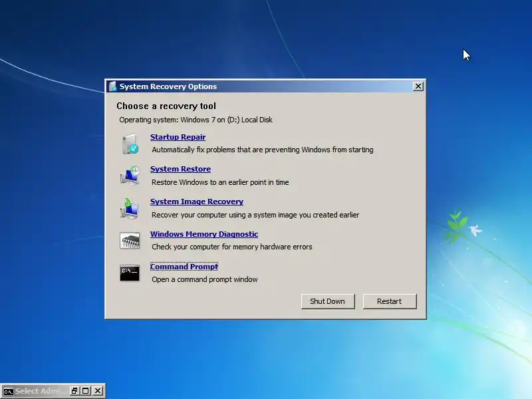This screenshot has height=399, width=532.
Task: Click 'Check your computer for memory hardware errors' text
Action: point(232,247)
